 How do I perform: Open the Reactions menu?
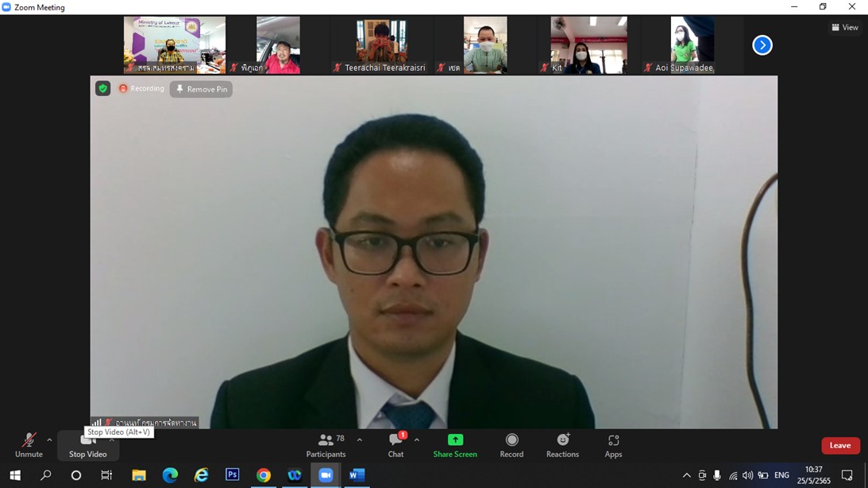point(562,445)
